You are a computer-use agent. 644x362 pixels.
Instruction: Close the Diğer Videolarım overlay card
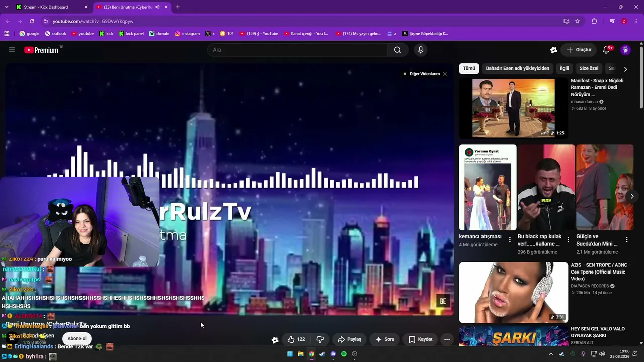click(x=445, y=74)
